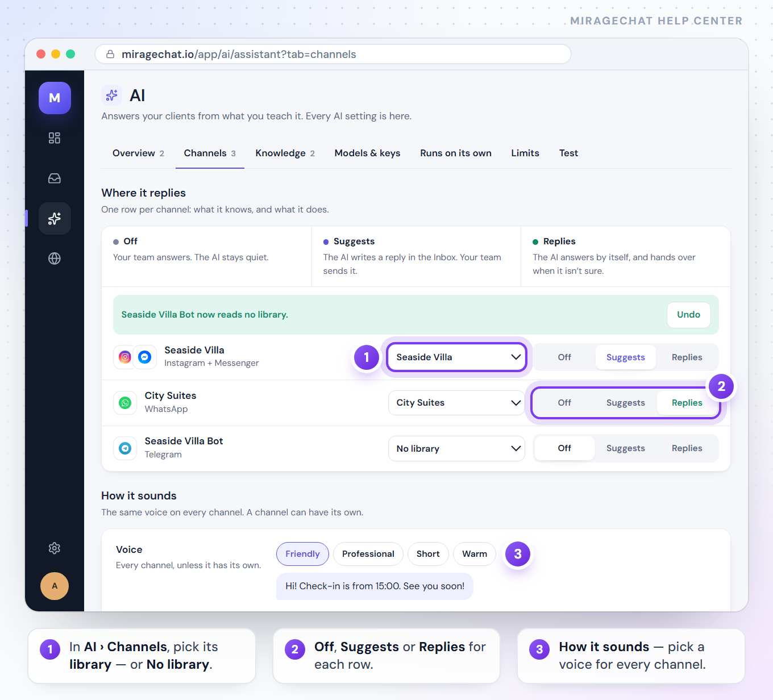This screenshot has height=700, width=773.
Task: Open the user avatar labeled A
Action: (x=55, y=586)
